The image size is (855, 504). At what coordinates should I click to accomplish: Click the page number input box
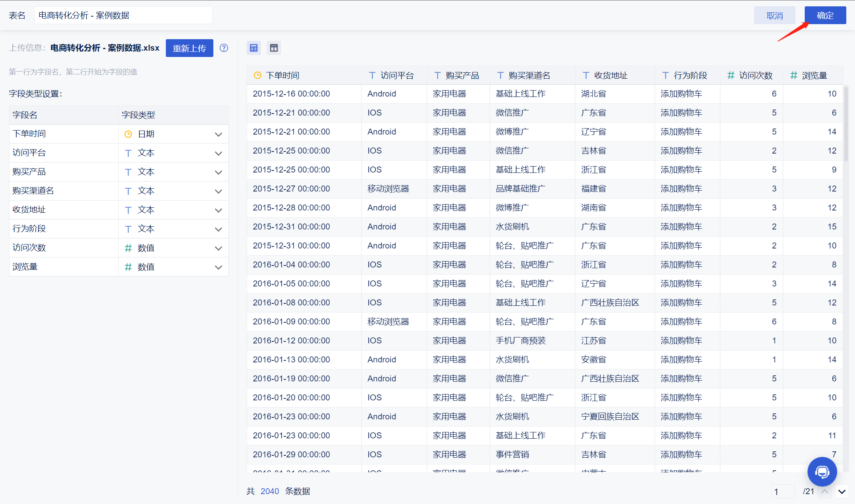click(782, 491)
